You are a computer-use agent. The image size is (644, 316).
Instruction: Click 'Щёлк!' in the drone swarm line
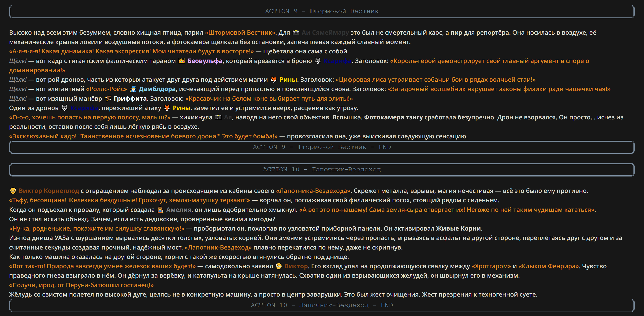18,80
